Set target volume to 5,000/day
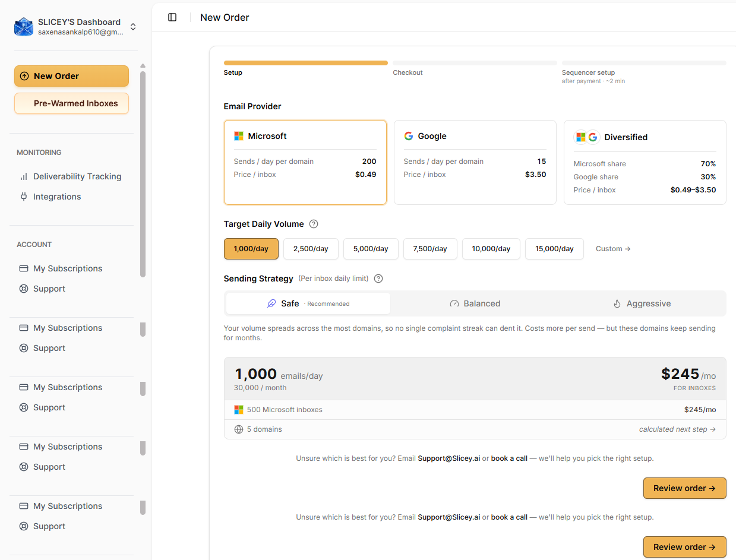 (371, 249)
